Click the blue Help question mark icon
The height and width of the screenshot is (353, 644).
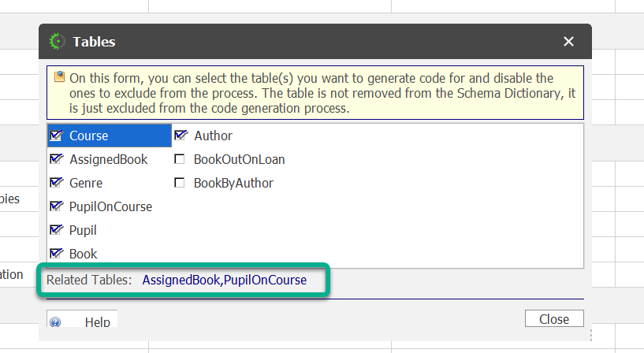coord(55,322)
